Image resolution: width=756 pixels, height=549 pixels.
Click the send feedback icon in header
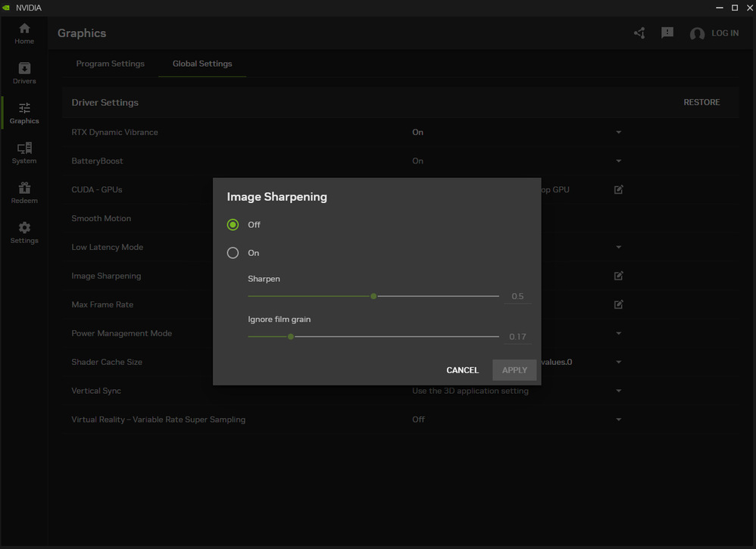pos(667,33)
